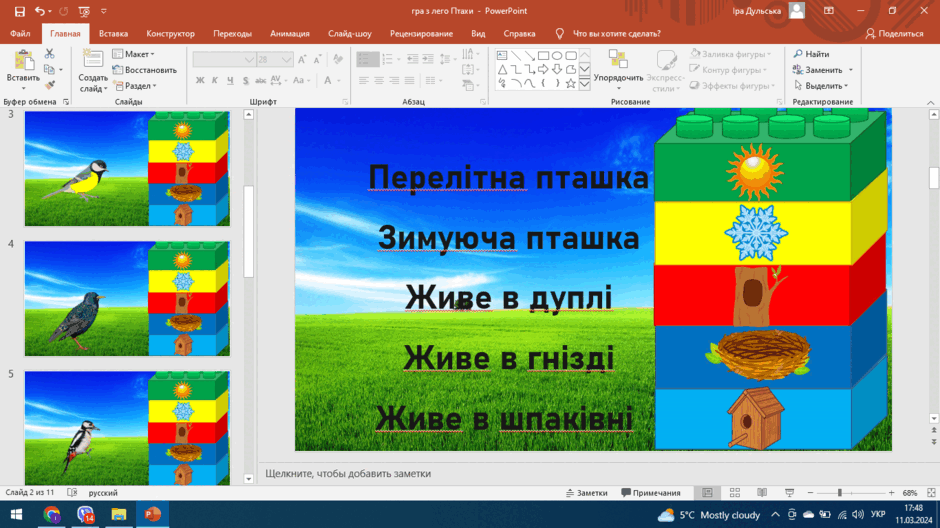
Task: Open the Анимация tab
Action: [x=290, y=34]
